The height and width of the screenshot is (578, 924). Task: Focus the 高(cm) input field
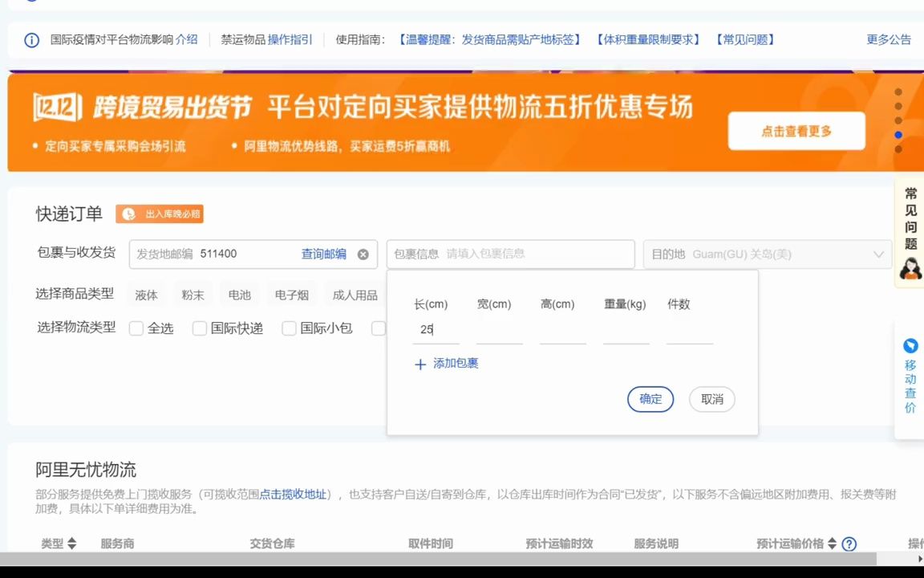coord(563,330)
